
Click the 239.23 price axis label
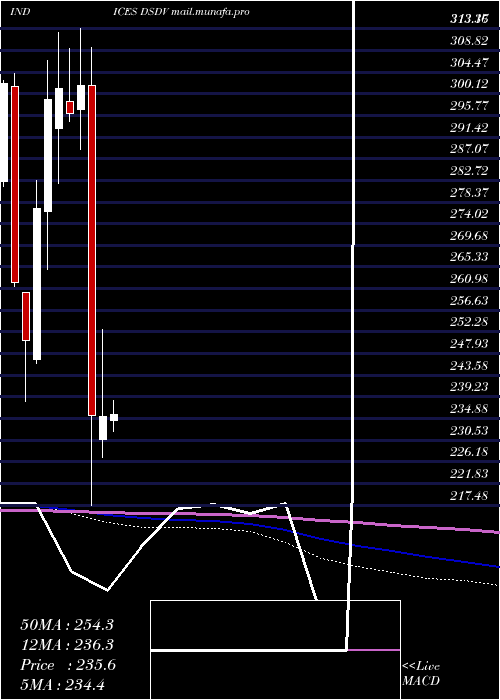pos(469,387)
